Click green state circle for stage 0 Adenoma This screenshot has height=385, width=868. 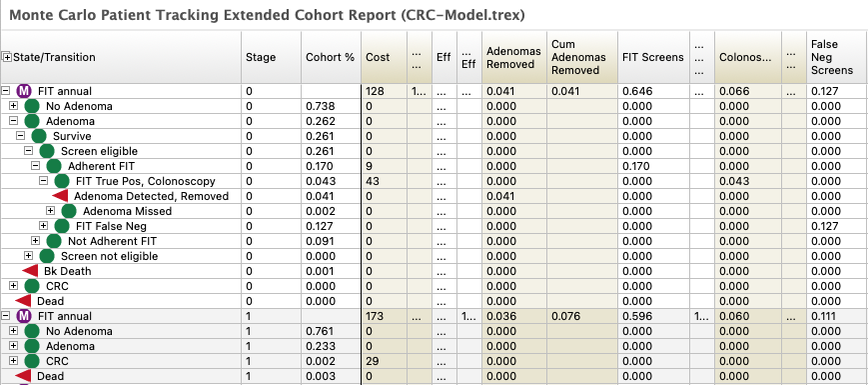32,121
